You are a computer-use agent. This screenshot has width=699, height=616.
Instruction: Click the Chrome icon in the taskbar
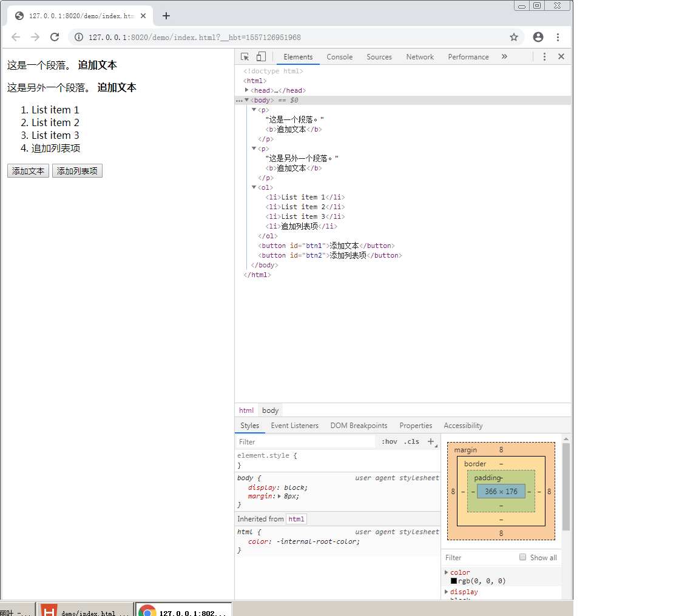pyautogui.click(x=147, y=610)
